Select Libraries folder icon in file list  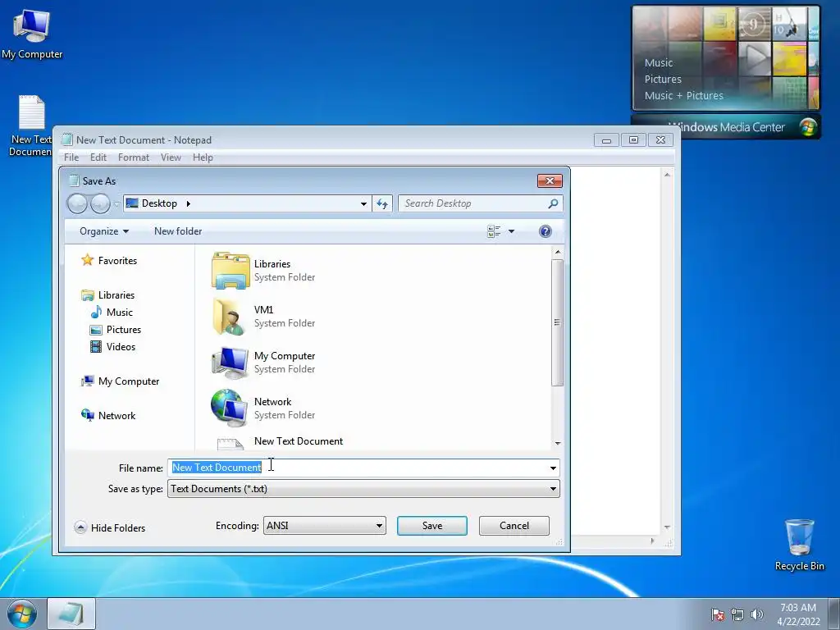click(230, 271)
